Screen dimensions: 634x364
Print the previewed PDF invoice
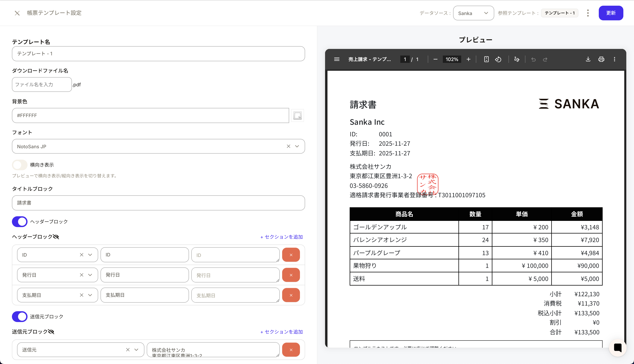point(601,59)
